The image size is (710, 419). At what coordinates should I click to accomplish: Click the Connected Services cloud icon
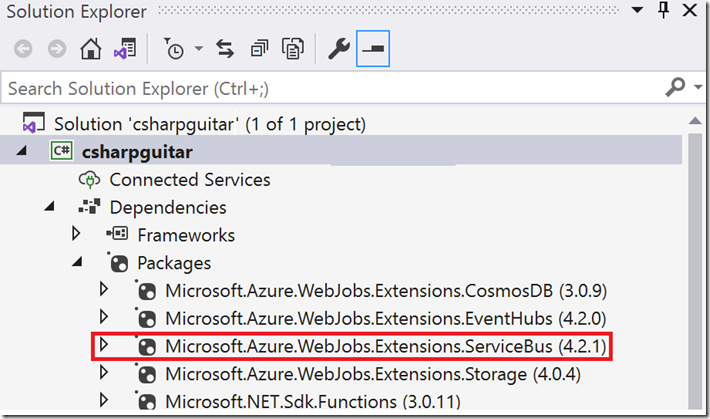89,180
